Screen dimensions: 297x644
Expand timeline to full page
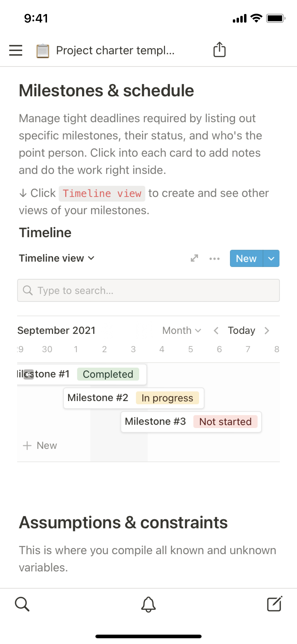pos(194,258)
